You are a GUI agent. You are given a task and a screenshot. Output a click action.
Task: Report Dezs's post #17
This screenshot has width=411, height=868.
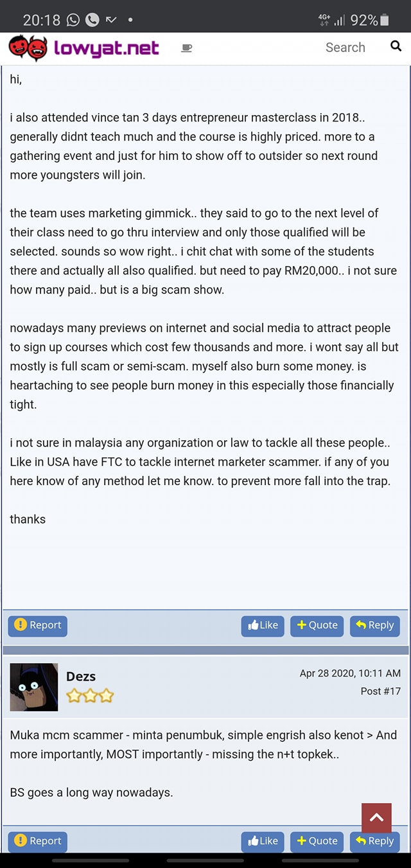[38, 841]
